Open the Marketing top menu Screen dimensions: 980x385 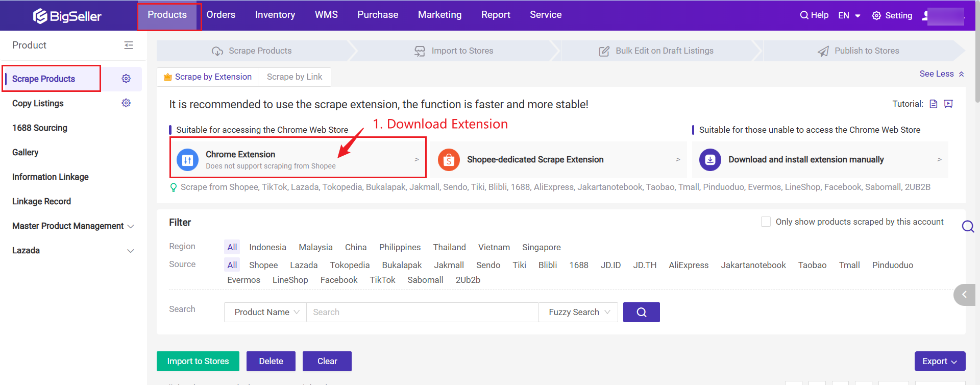pyautogui.click(x=440, y=15)
